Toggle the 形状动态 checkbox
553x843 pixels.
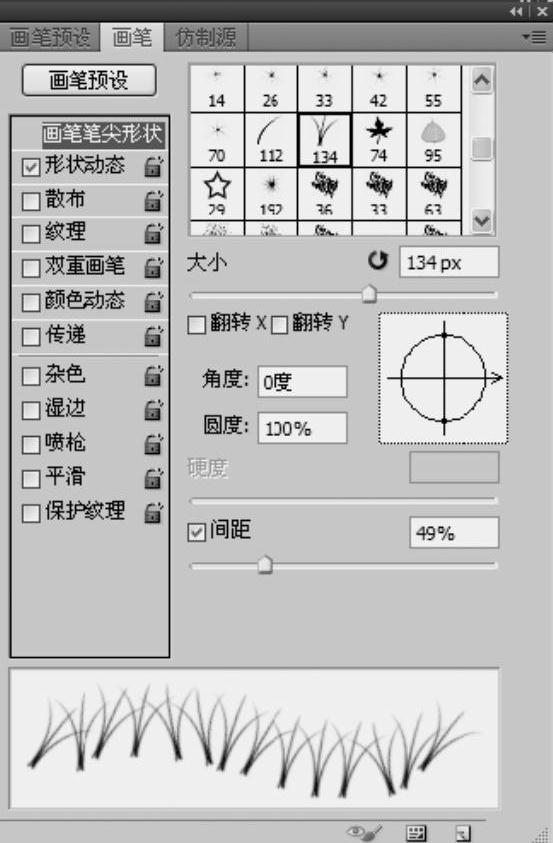point(31,167)
